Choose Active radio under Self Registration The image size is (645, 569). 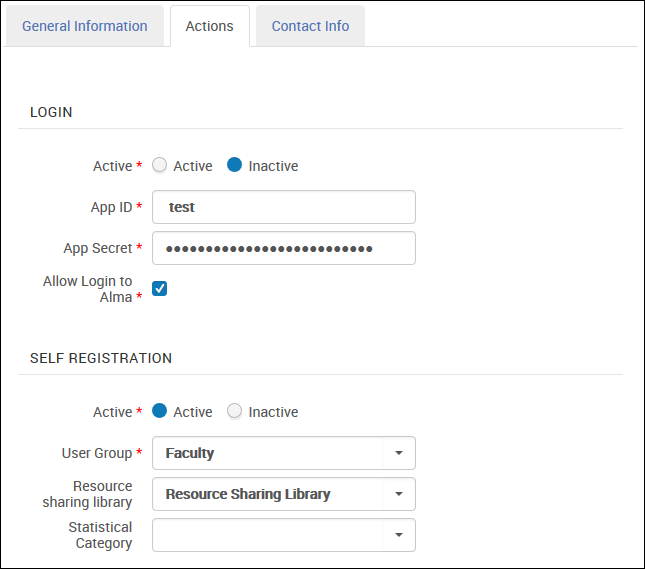coord(160,411)
